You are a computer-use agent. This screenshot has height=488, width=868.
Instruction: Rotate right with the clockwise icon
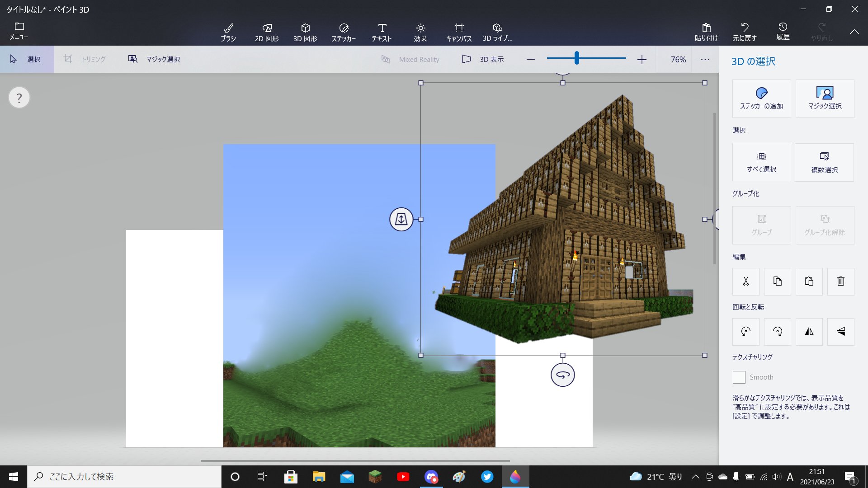[x=778, y=332]
